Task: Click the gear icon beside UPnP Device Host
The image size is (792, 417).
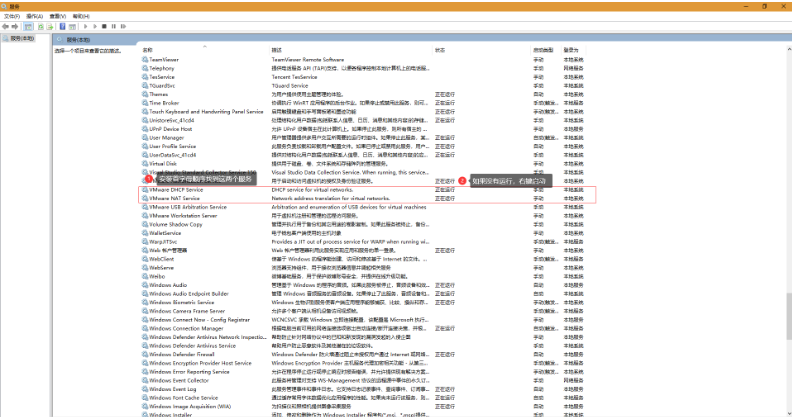Action: tap(145, 129)
